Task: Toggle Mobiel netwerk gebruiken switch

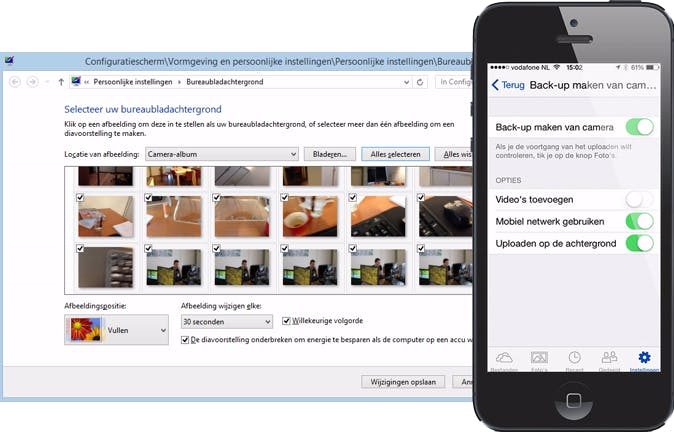Action: tap(640, 221)
